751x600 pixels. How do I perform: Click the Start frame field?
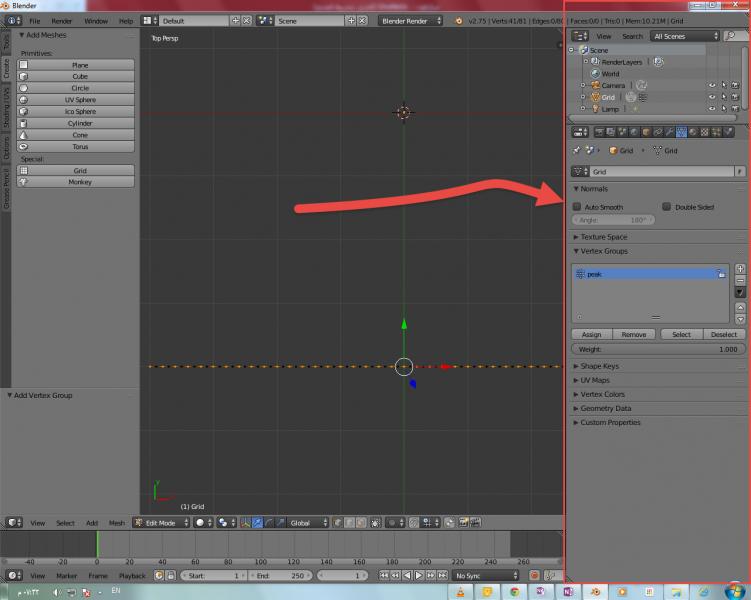[x=214, y=575]
